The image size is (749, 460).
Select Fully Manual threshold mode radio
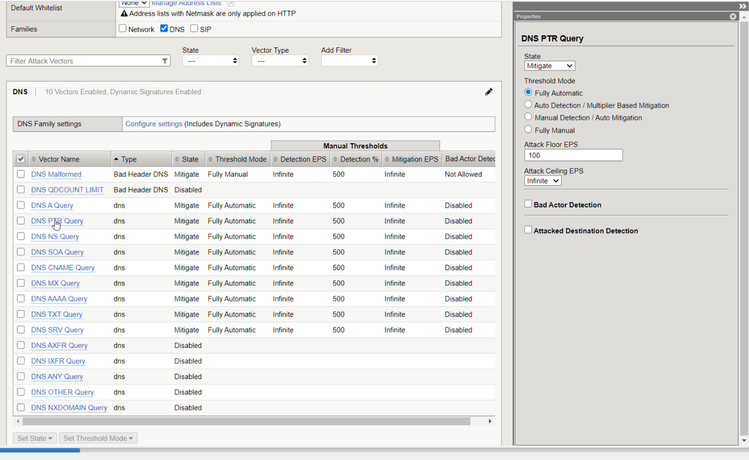[x=528, y=130]
